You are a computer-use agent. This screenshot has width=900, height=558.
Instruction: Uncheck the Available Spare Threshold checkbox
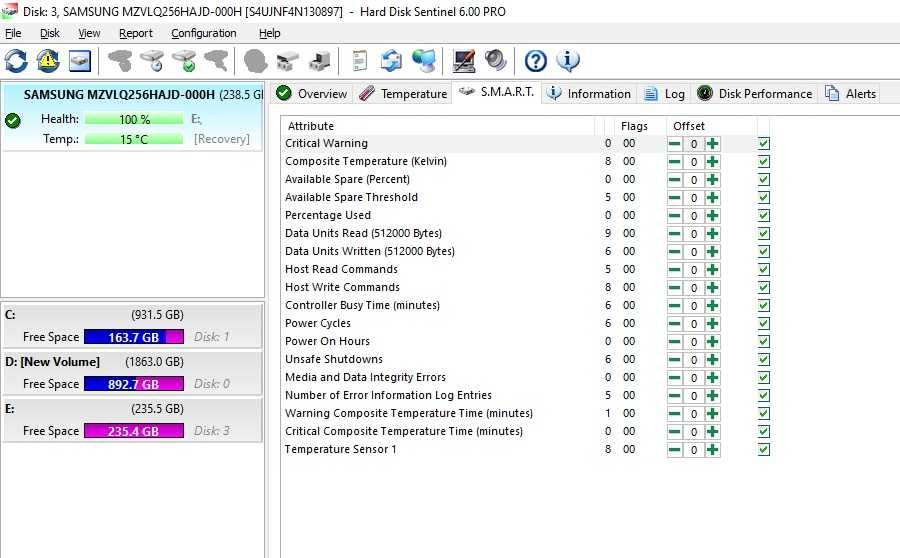763,197
